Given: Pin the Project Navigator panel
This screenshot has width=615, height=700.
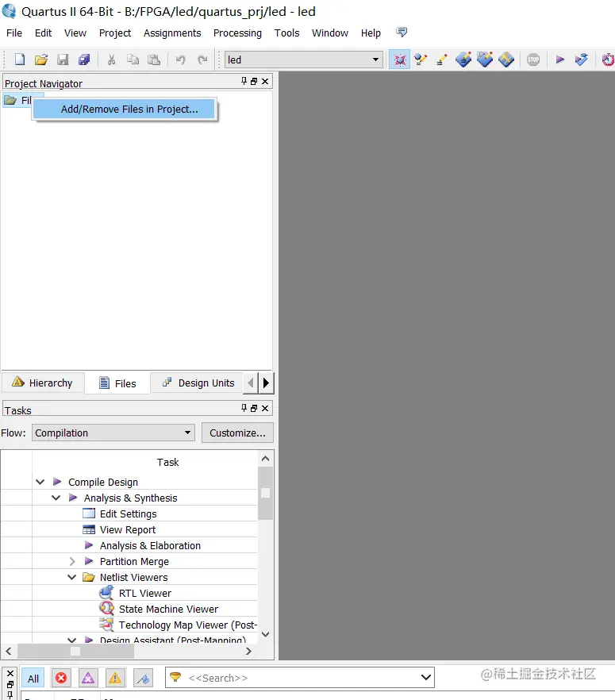Looking at the screenshot, I should click(x=244, y=81).
